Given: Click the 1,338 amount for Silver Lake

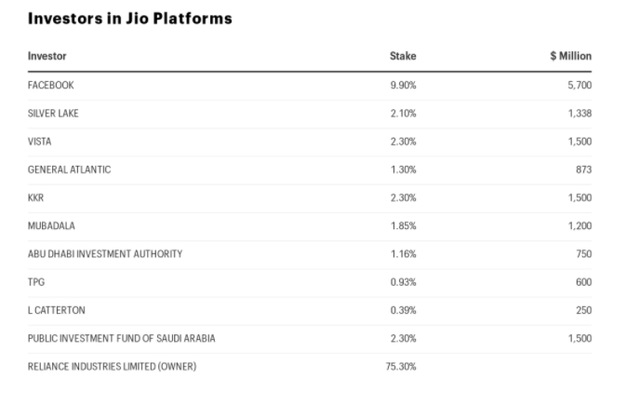Looking at the screenshot, I should coord(580,113).
